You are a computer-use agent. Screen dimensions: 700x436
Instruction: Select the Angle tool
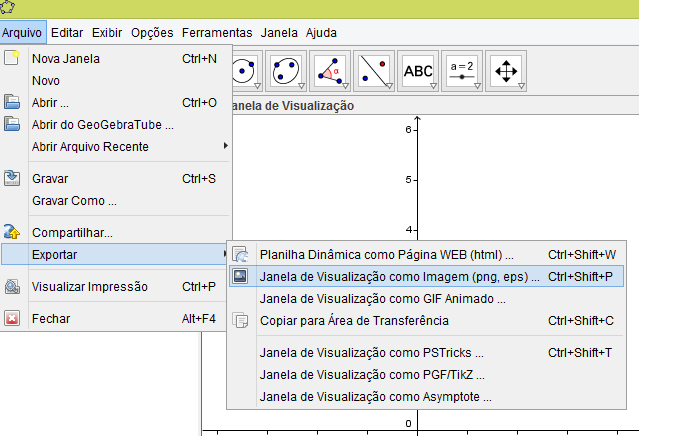(x=329, y=71)
